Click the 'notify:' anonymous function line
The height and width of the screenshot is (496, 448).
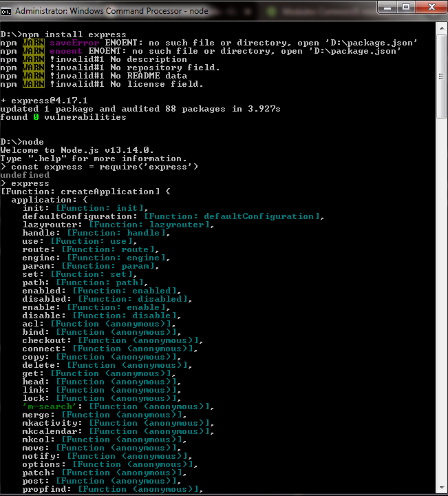[107, 456]
